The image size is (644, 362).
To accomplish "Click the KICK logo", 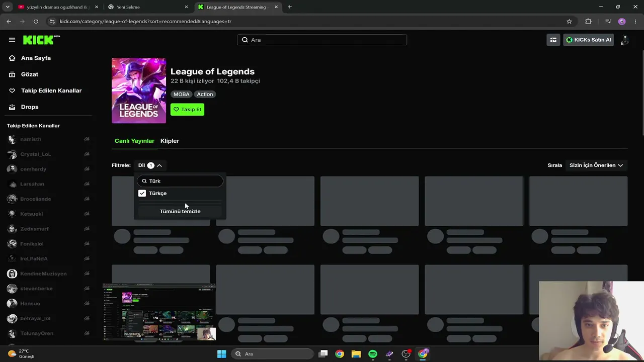I will point(41,40).
